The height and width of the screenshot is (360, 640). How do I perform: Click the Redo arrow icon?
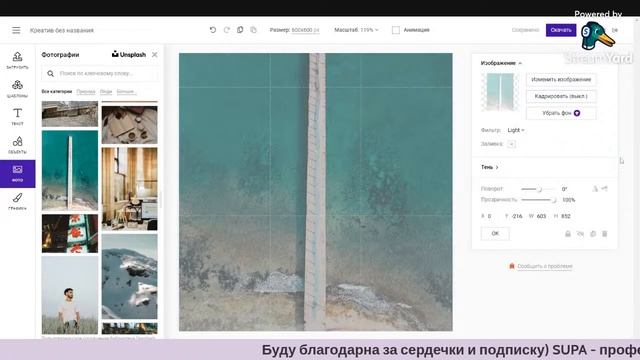(x=227, y=30)
